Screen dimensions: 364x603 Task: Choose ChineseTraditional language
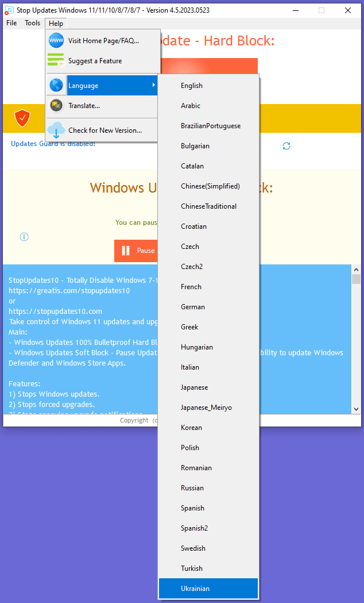pos(208,206)
